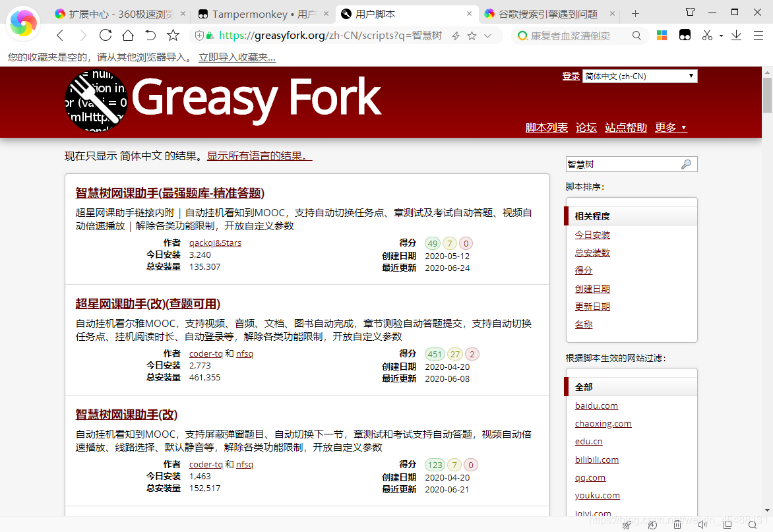
Task: Open the home page icon
Action: click(128, 36)
